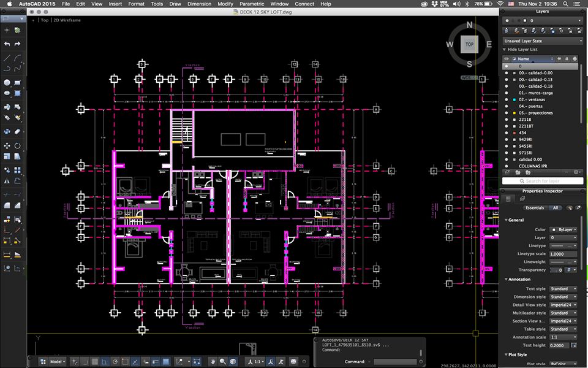Open the ByLayer color selector
This screenshot has width=588, height=368.
tap(563, 229)
